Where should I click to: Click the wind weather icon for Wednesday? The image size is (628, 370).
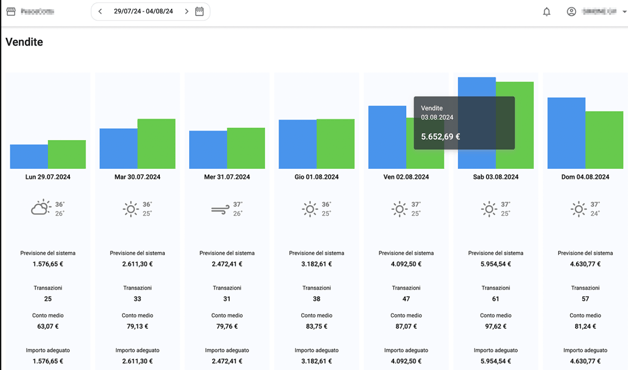[220, 209]
